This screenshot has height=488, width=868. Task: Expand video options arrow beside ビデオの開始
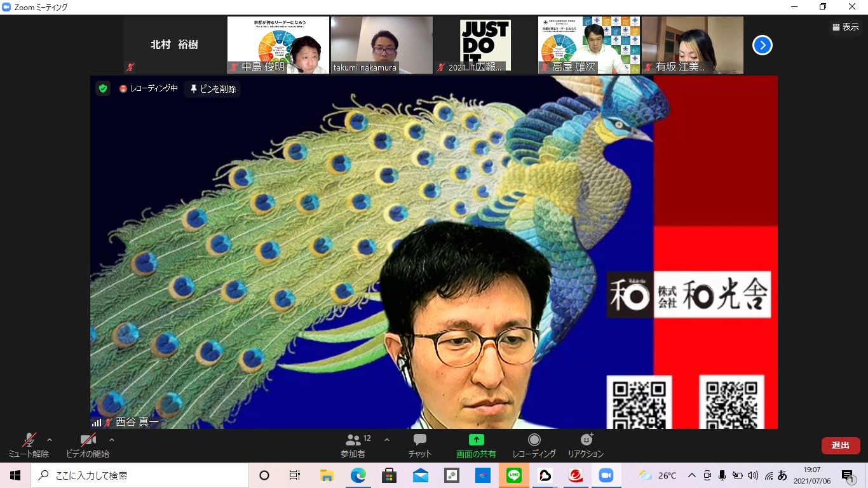112,440
